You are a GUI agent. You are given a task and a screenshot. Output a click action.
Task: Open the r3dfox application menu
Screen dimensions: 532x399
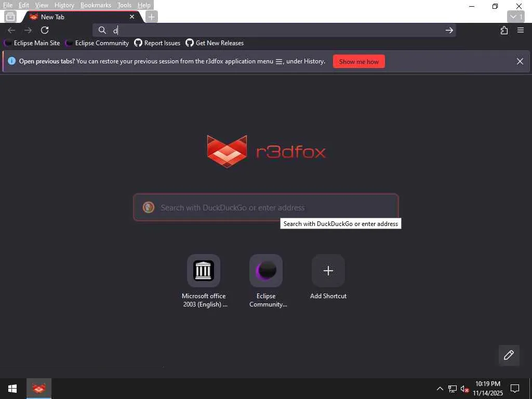pyautogui.click(x=521, y=30)
